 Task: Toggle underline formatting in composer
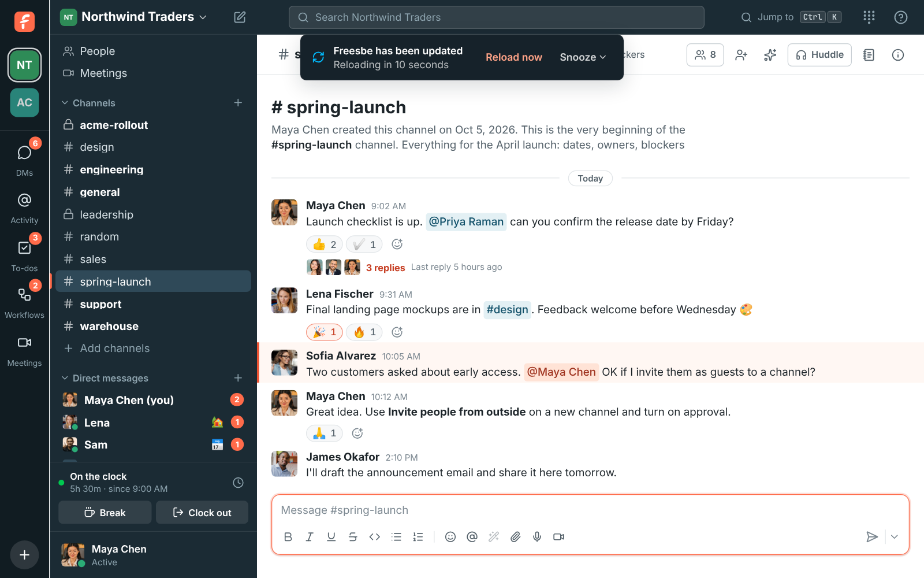point(331,537)
